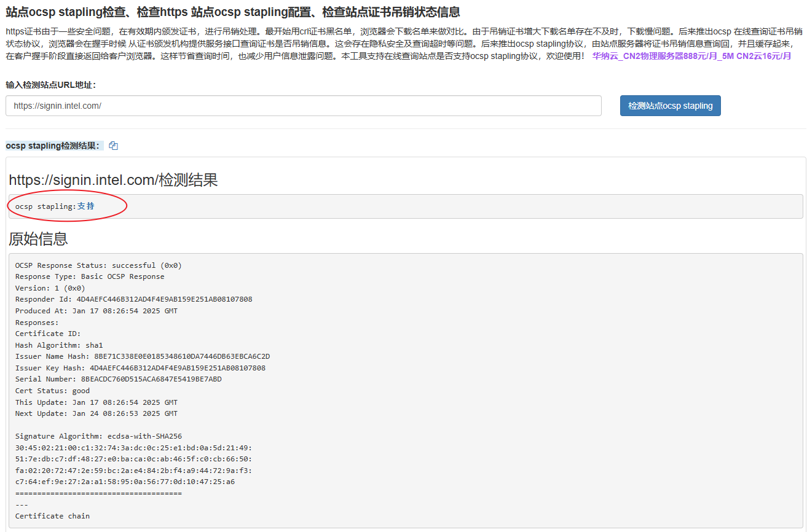
Task: Click the Next Update date line
Action: 96,413
